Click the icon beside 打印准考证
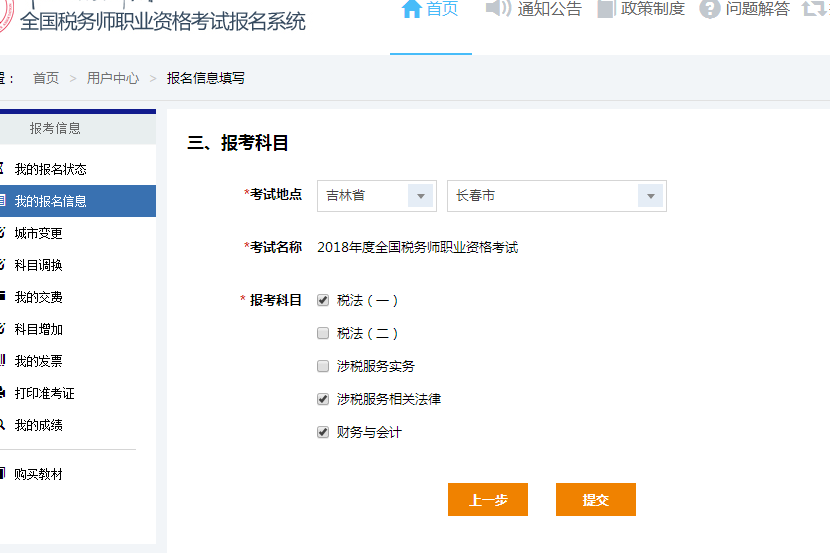Image resolution: width=830 pixels, height=553 pixels. coord(2,393)
